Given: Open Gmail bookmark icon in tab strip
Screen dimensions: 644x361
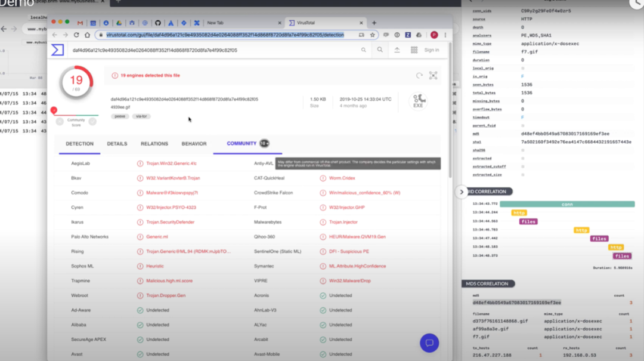Looking at the screenshot, I should [80, 23].
